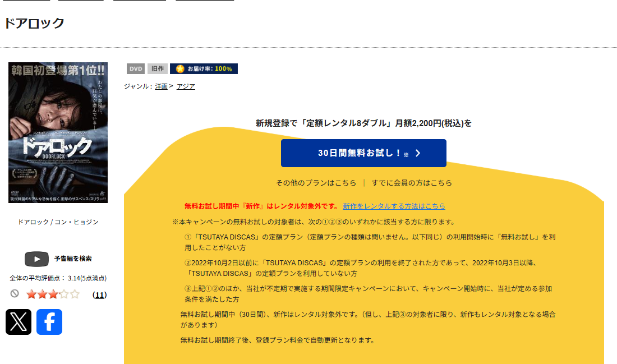Click the 新規登録で定額レンタル8ダブル headline
Screen dimensions: 617x364
click(x=363, y=123)
